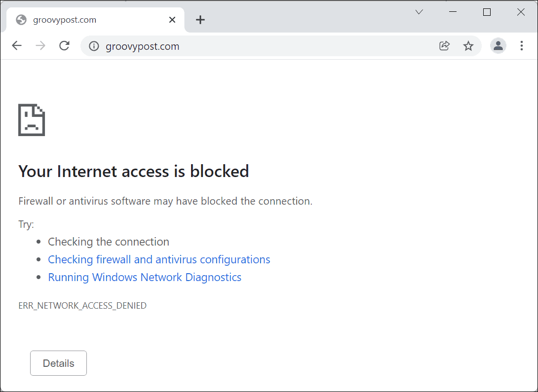
Task: Show details with the Details expander
Action: coord(58,363)
